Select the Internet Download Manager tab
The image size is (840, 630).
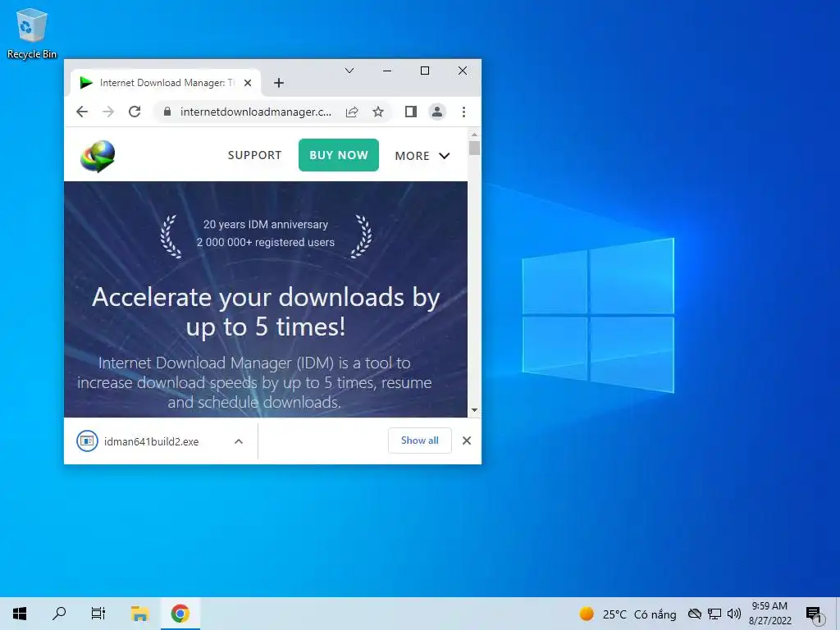166,83
